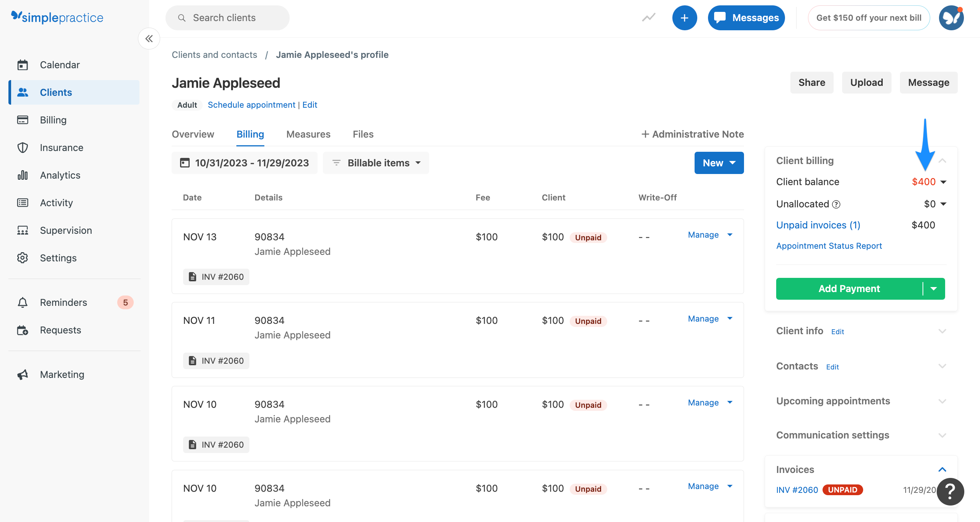Expand the Client balance $400 dropdown arrow
The width and height of the screenshot is (980, 522).
(943, 182)
